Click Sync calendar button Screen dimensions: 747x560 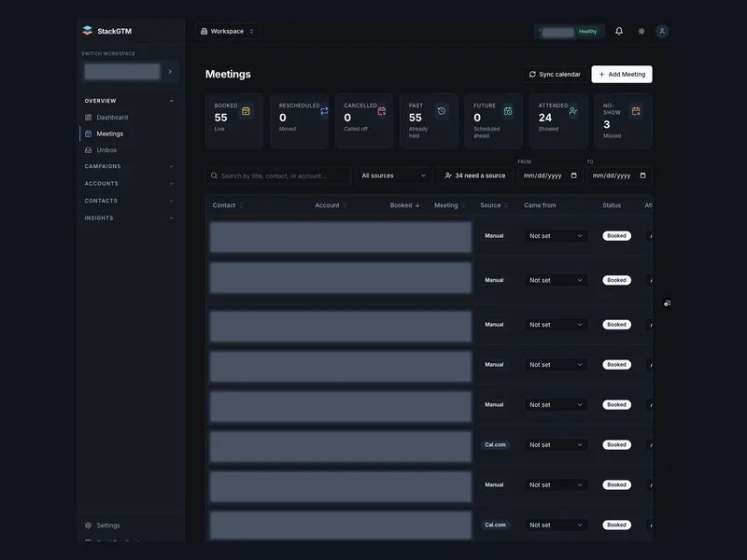pyautogui.click(x=555, y=75)
